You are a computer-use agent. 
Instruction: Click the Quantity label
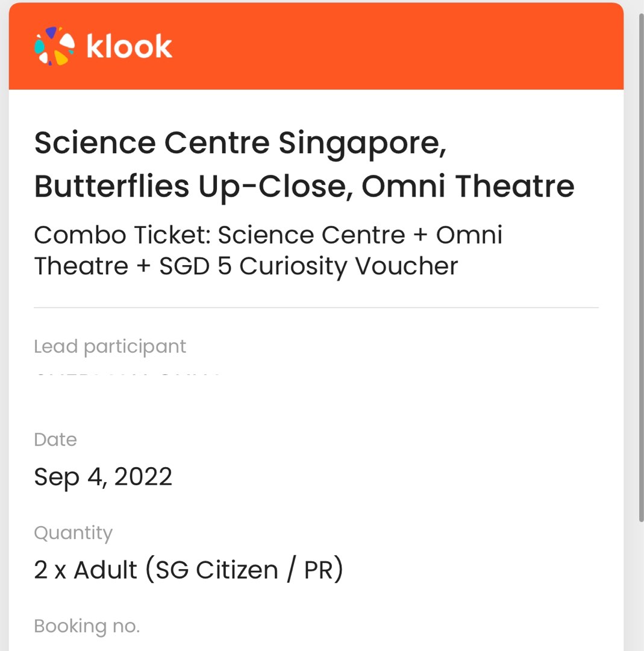click(x=73, y=532)
